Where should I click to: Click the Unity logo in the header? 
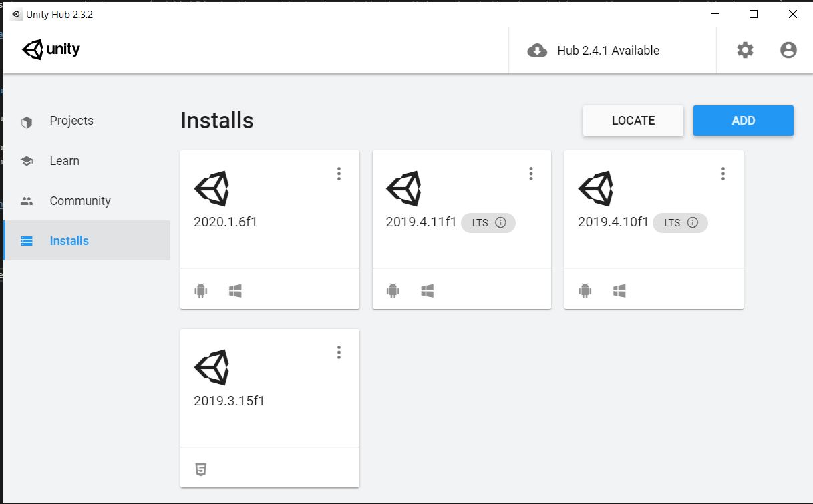[x=51, y=49]
